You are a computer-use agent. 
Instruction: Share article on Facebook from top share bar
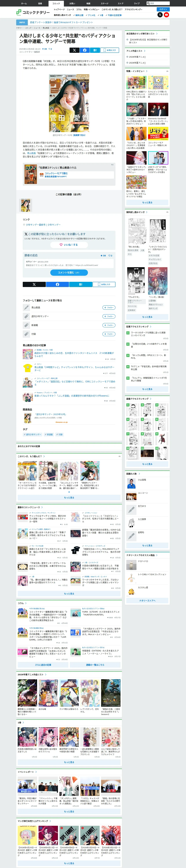click(x=84, y=50)
